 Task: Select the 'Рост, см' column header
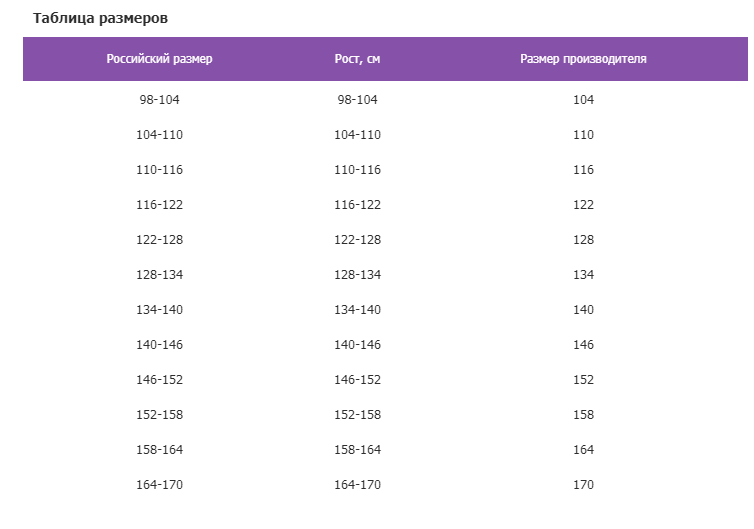[357, 59]
